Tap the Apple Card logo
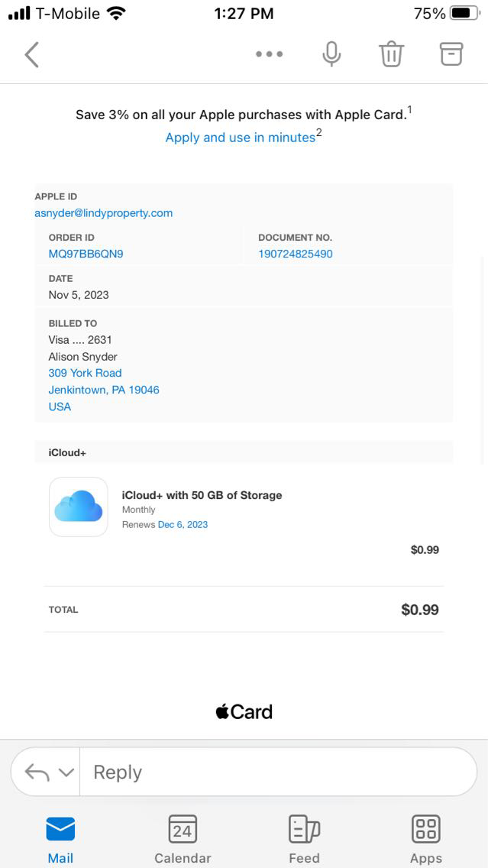The image size is (488, 868). (244, 712)
